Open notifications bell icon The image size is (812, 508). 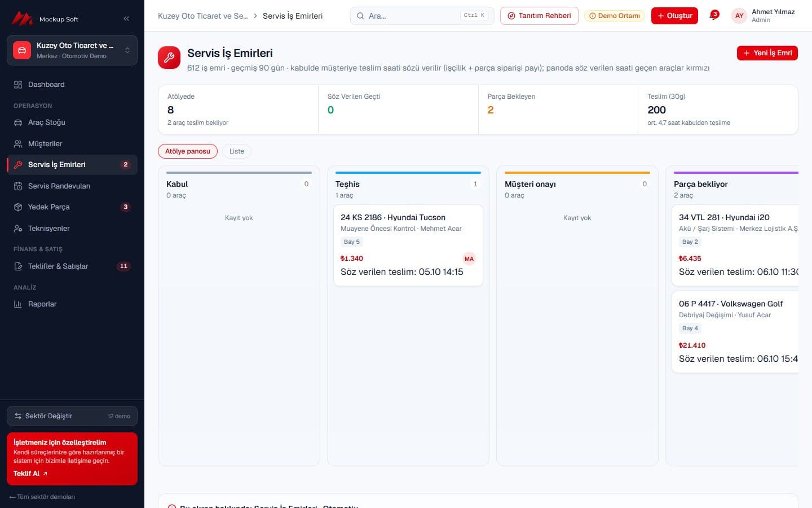713,16
